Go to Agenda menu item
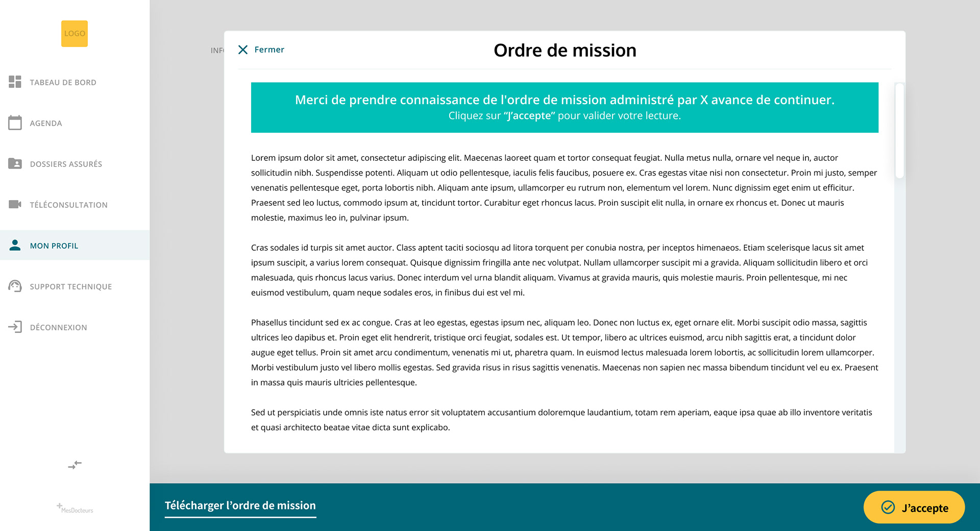This screenshot has width=980, height=531. coord(75,123)
